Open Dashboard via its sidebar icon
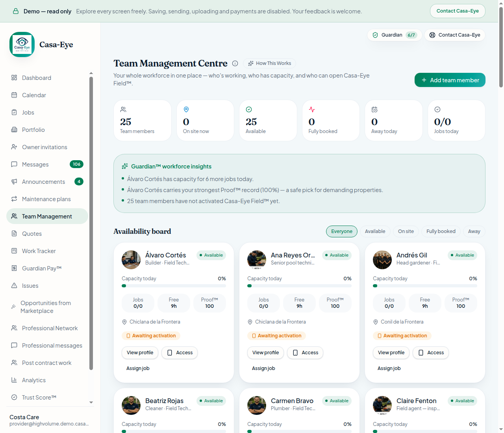The width and height of the screenshot is (504, 433). pos(14,78)
